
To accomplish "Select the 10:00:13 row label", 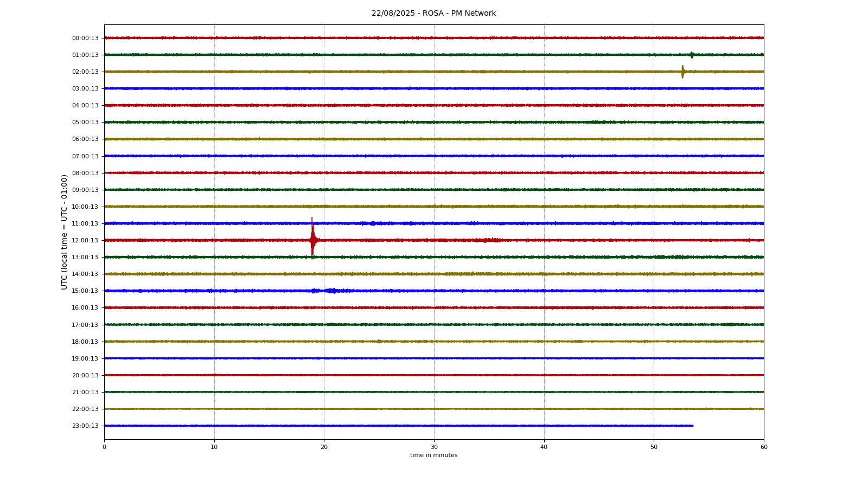I will click(85, 207).
